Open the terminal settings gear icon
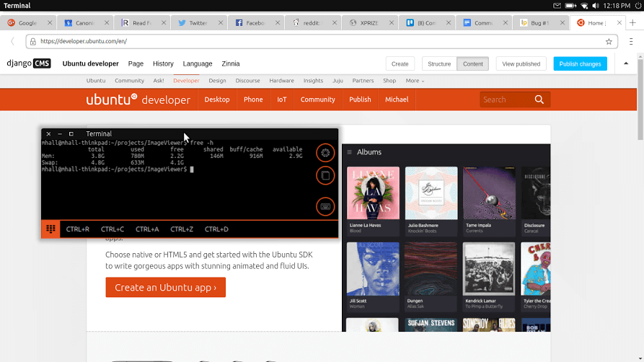 click(325, 153)
